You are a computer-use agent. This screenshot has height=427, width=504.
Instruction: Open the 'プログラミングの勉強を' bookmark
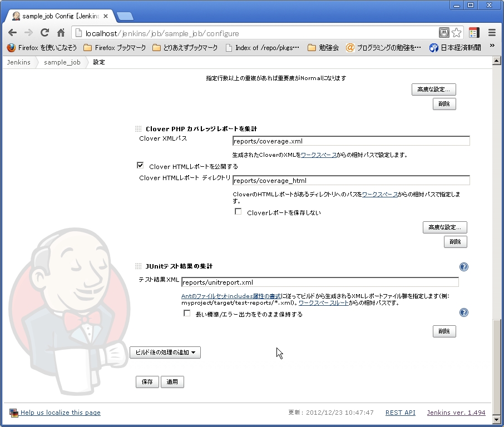[x=383, y=48]
